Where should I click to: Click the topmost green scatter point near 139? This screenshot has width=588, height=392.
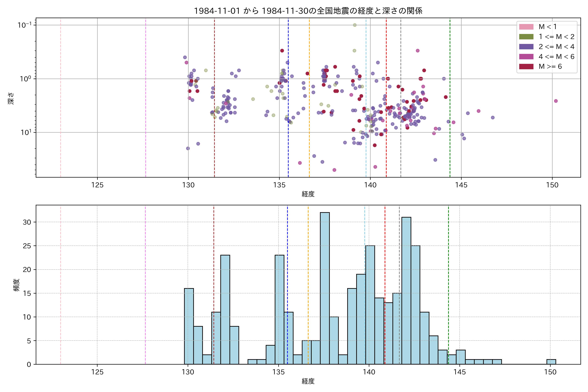click(x=354, y=25)
